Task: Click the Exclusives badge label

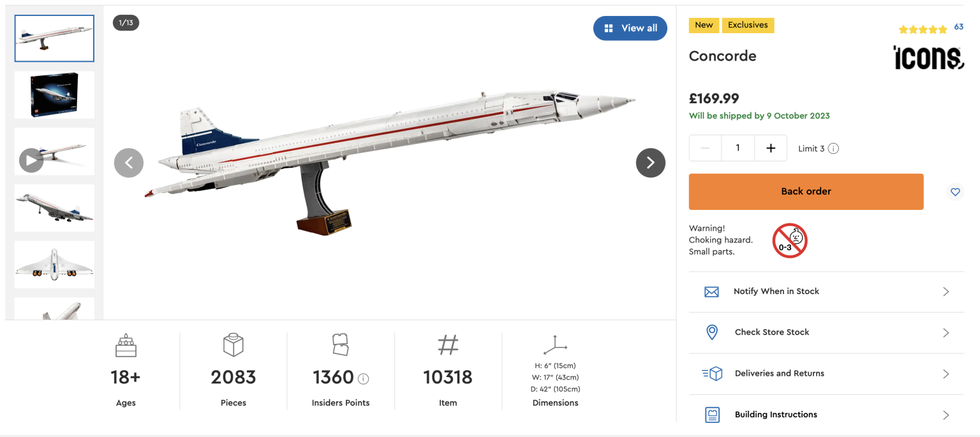Action: pos(748,25)
